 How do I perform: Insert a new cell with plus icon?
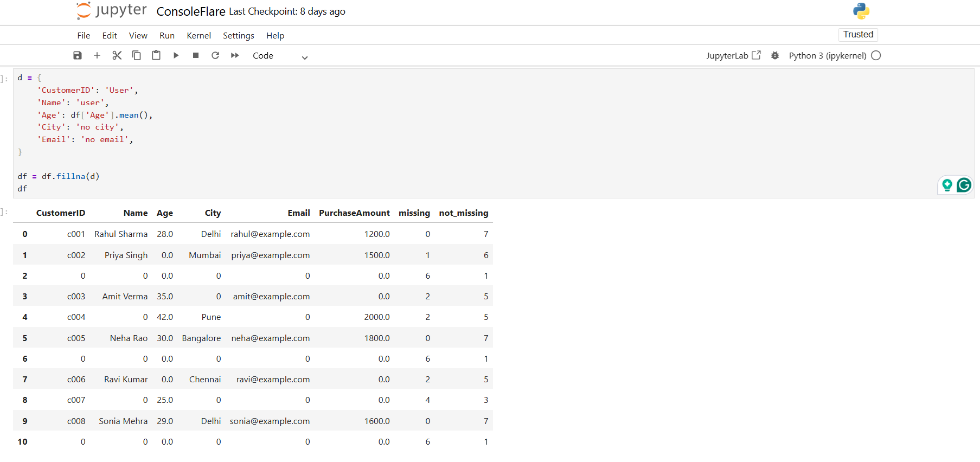point(97,55)
